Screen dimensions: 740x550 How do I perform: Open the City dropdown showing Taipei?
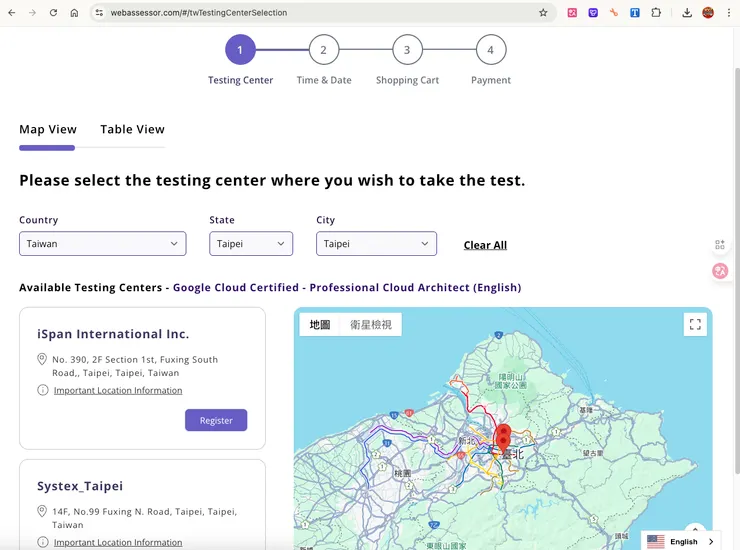pyautogui.click(x=376, y=244)
